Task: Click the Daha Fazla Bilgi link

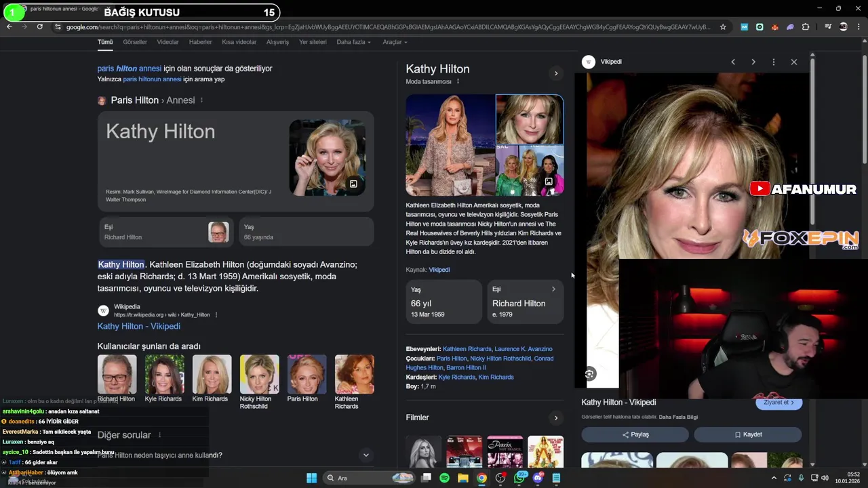Action: (x=678, y=417)
